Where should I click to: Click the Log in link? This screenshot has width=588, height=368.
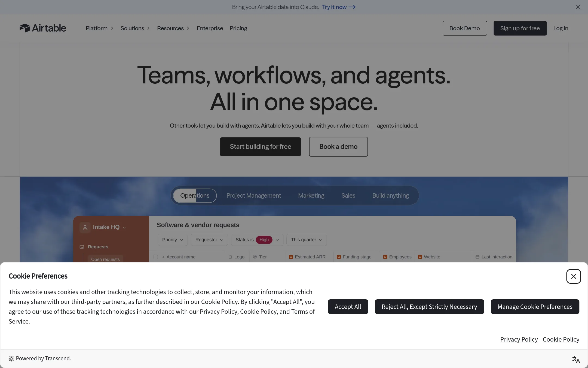[561, 28]
